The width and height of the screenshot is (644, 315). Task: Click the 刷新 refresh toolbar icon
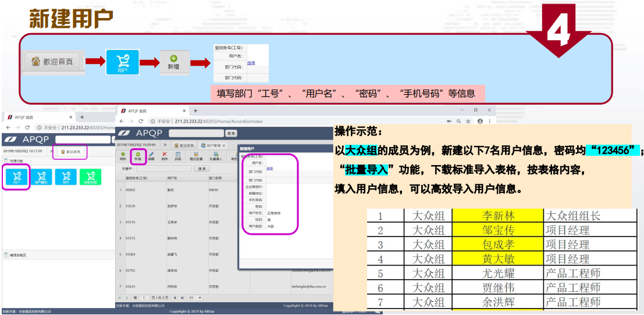(x=122, y=156)
